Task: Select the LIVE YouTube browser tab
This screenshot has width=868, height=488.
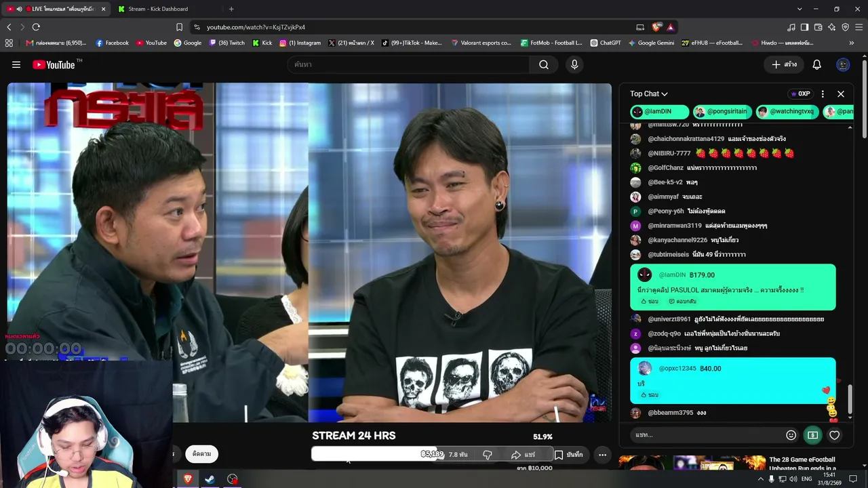Action: (56, 9)
